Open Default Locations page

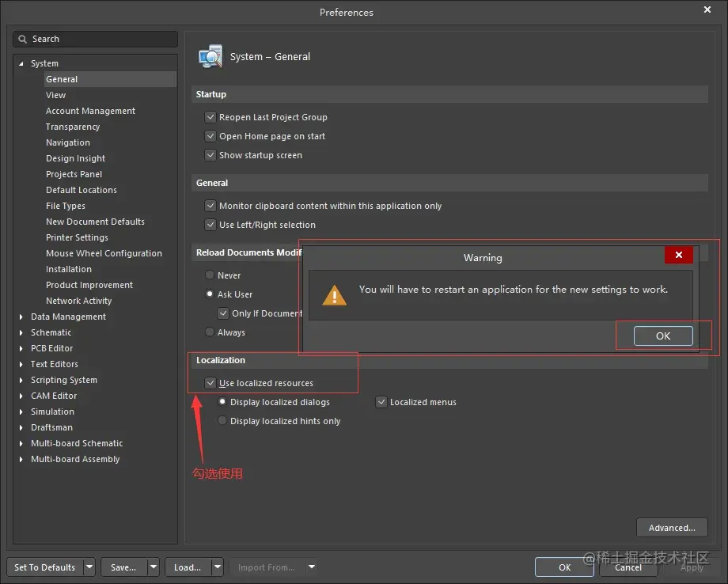(x=82, y=190)
